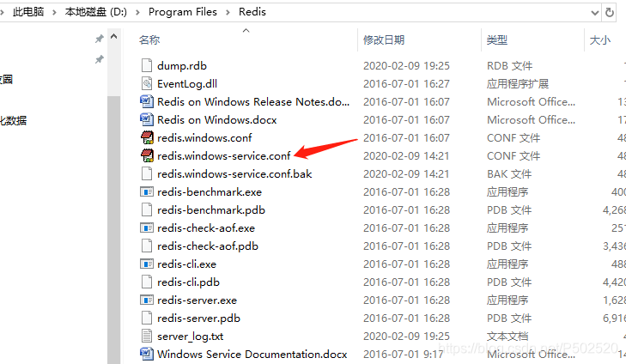The width and height of the screenshot is (626, 364).
Task: Select file name redis-check-aof.exe
Action: [x=206, y=227]
